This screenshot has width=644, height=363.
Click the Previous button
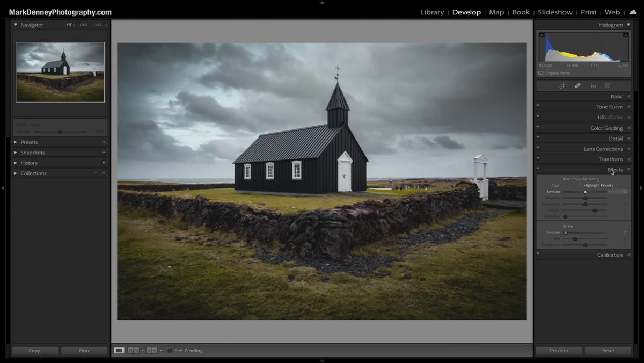pos(559,351)
